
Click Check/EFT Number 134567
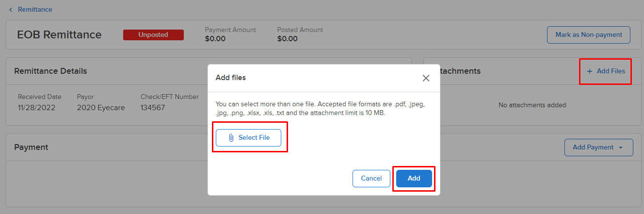[x=153, y=108]
